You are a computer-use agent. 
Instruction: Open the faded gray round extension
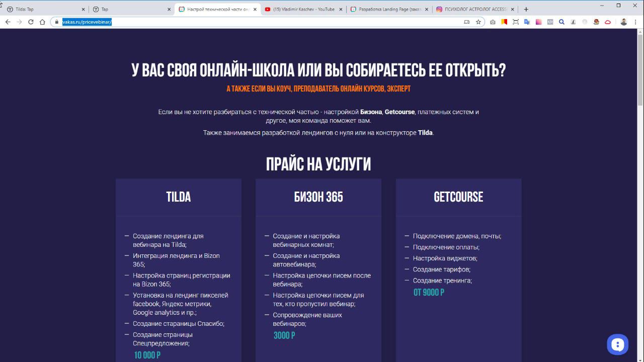[585, 22]
